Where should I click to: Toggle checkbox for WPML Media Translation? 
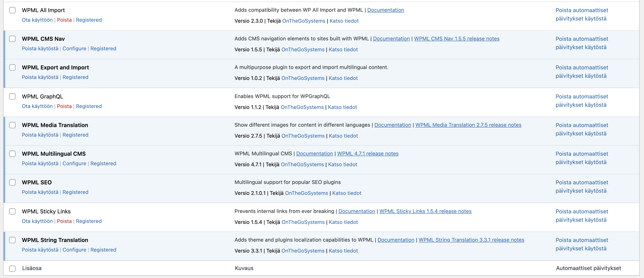pyautogui.click(x=12, y=125)
